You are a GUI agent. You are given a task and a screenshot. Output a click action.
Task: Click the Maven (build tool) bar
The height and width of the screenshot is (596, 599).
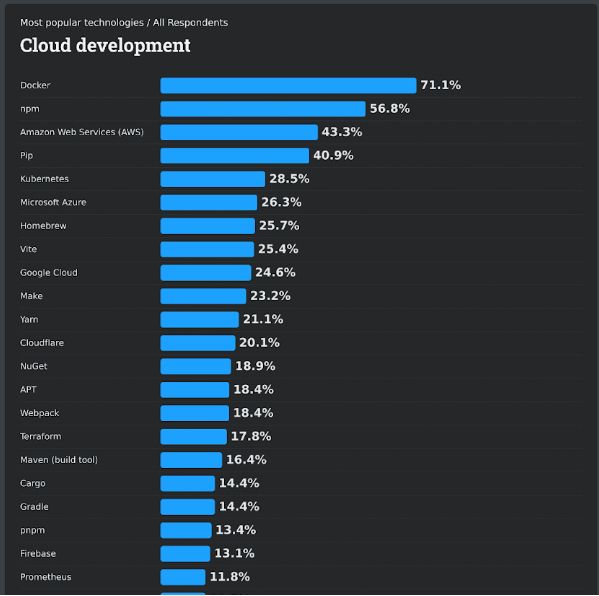click(x=191, y=460)
